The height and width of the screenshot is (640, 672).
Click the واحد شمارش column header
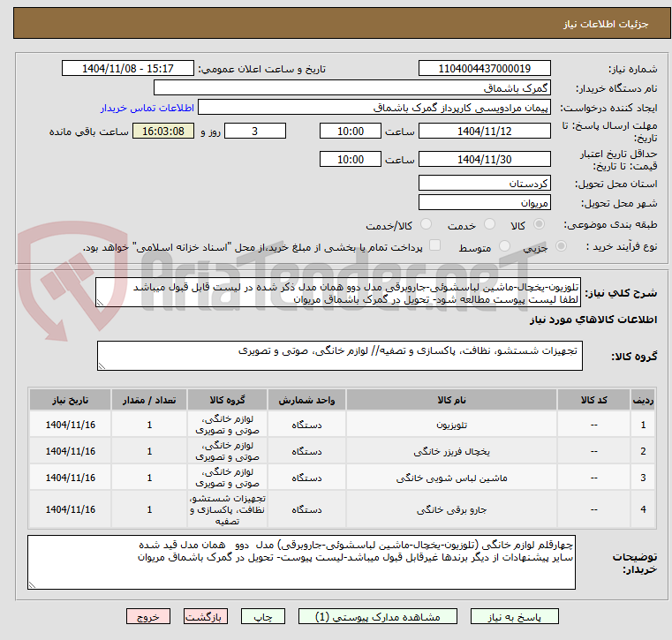[x=306, y=400]
